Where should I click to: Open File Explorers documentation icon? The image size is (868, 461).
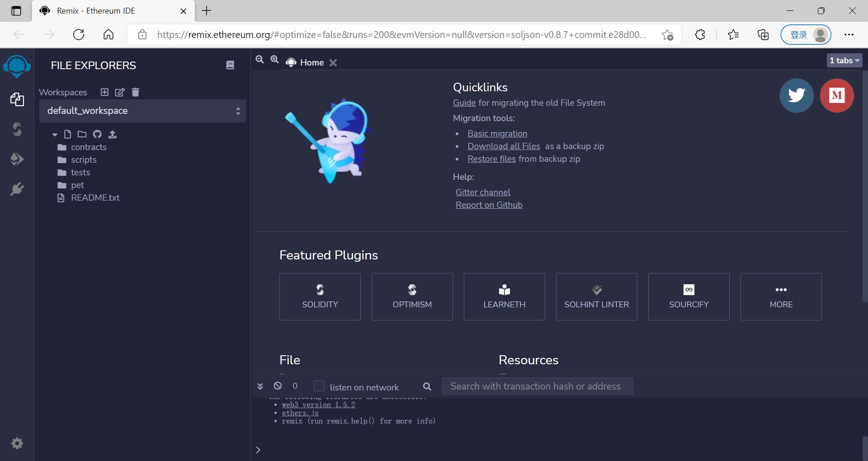230,65
